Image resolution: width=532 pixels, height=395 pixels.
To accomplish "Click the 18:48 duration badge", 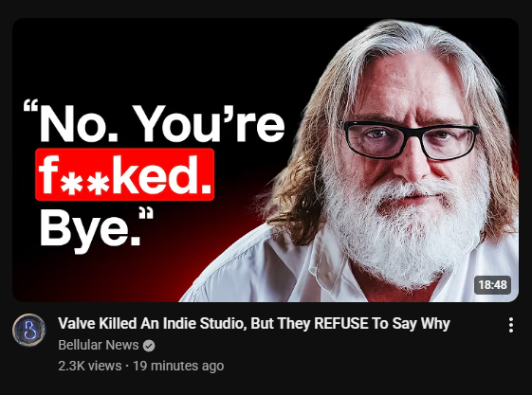I will pyautogui.click(x=492, y=284).
